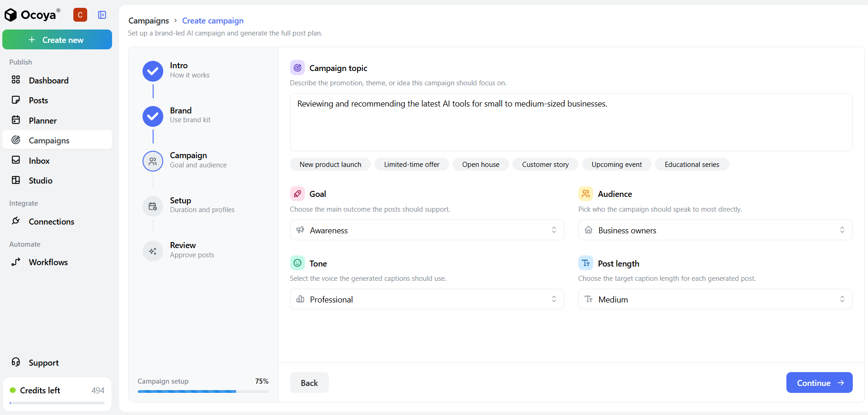Viewport: 868px width, 415px height.
Task: Click the blue Post length text icon
Action: coord(586,263)
